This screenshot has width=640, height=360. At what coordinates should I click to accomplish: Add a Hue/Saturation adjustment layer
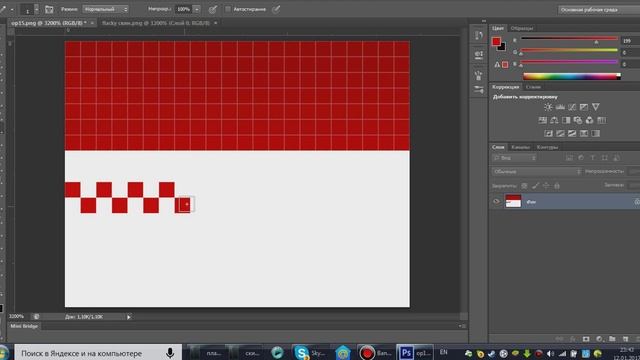point(542,120)
